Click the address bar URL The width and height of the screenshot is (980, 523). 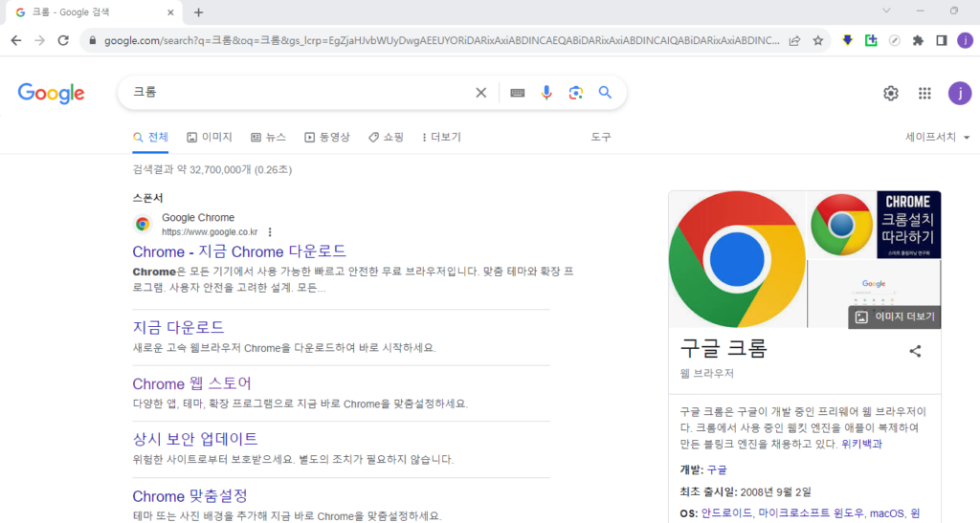(441, 40)
